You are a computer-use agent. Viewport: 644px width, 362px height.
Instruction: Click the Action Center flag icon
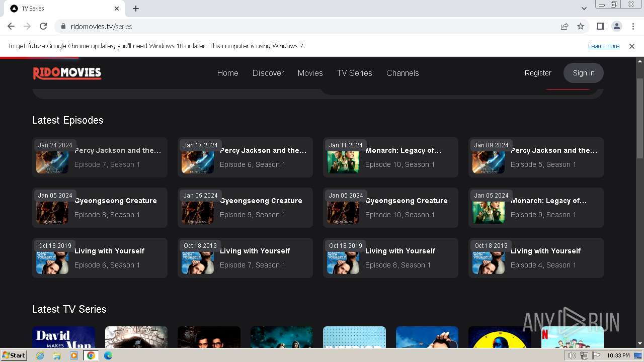[596, 355]
